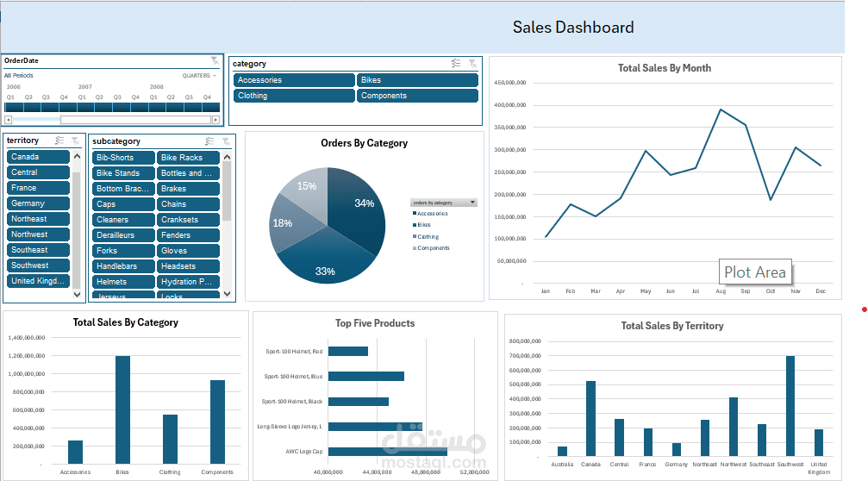
Task: Click the AWC Logo Cap bar
Action: 388,452
